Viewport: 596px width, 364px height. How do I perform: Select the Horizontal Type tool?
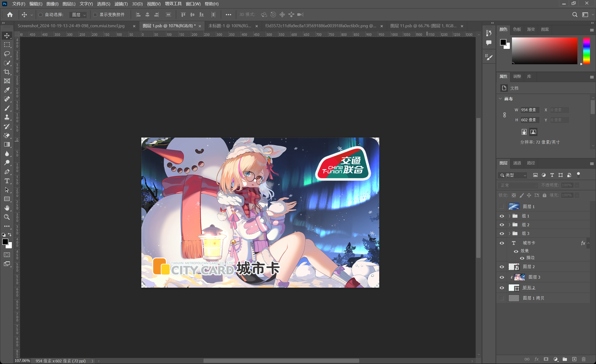[7, 181]
